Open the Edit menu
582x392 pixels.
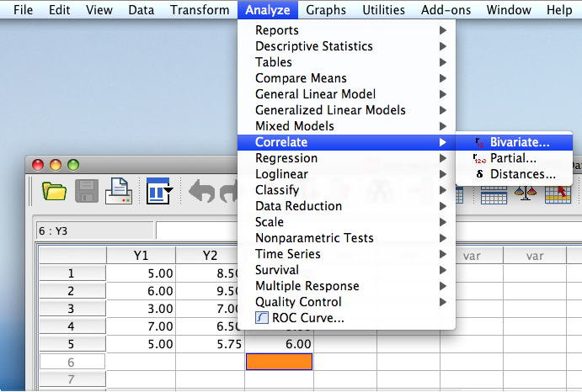click(60, 9)
